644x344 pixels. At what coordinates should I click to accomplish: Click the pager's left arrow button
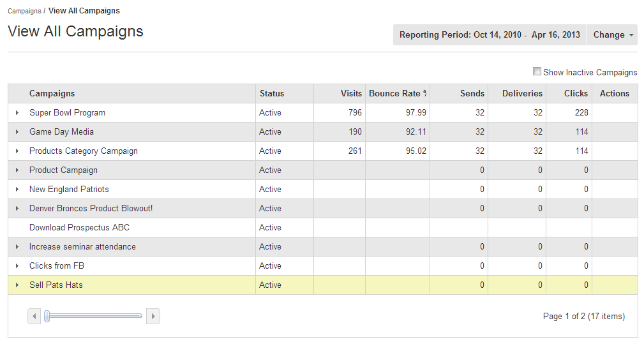coord(34,316)
